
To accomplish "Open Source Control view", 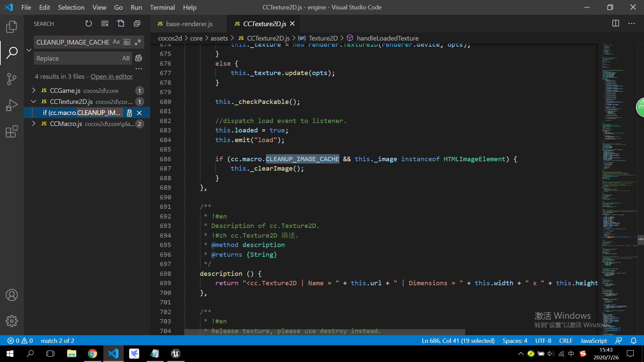I will tap(11, 79).
